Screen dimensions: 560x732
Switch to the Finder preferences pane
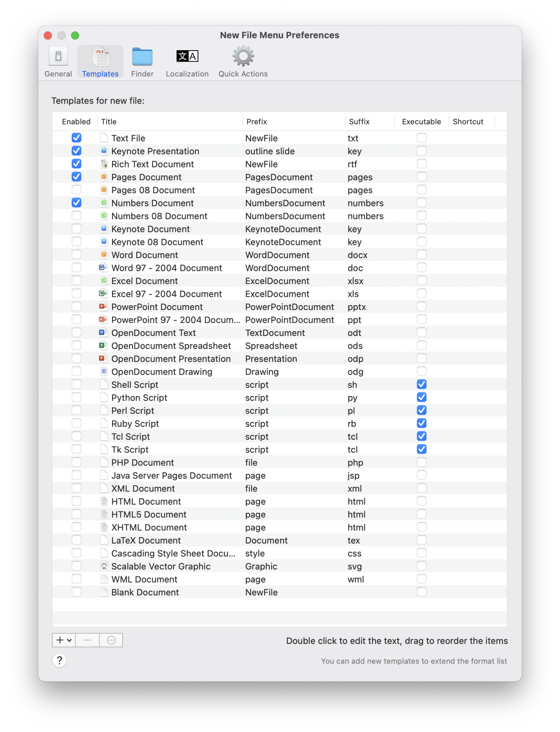[142, 60]
